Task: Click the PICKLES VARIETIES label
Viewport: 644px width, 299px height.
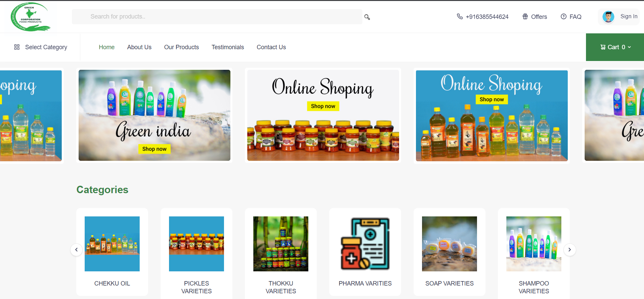Action: pyautogui.click(x=196, y=287)
